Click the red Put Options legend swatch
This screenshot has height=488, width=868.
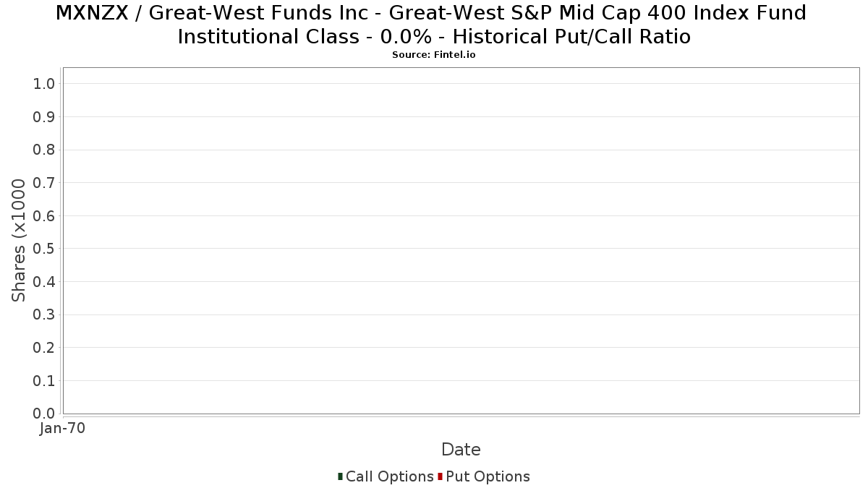point(440,476)
